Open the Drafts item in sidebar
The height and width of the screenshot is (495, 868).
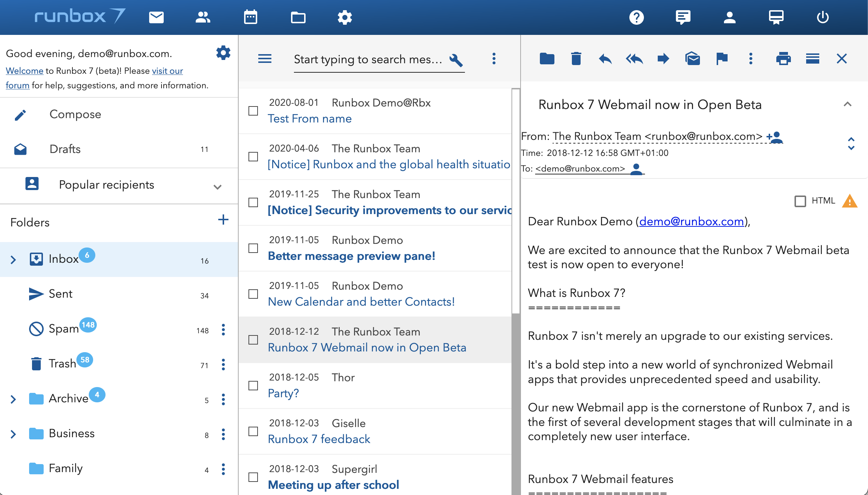(x=65, y=149)
